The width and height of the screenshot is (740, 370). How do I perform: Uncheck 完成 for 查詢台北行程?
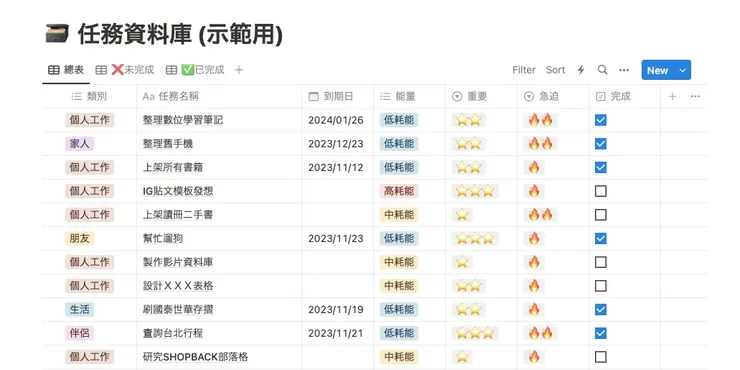tap(600, 333)
